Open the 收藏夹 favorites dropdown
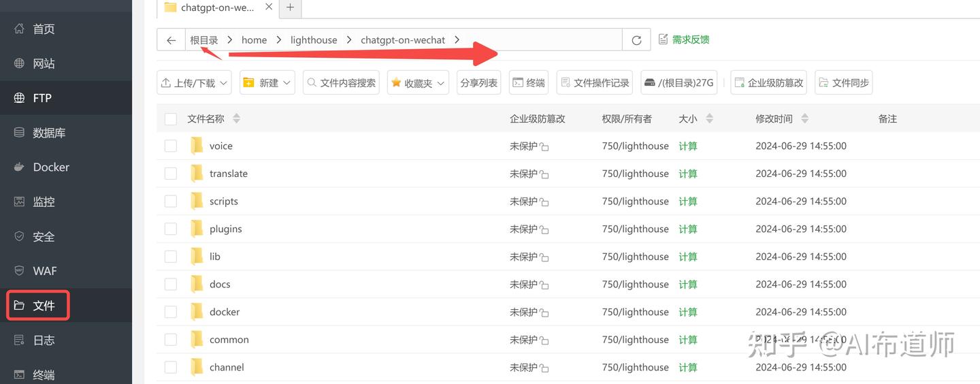This screenshot has height=384, width=980. (x=418, y=82)
